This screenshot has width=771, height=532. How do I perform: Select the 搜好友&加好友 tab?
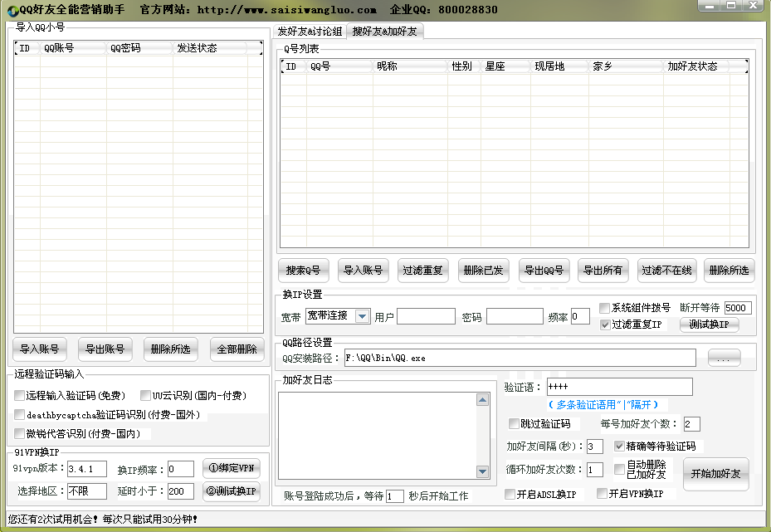click(x=384, y=32)
